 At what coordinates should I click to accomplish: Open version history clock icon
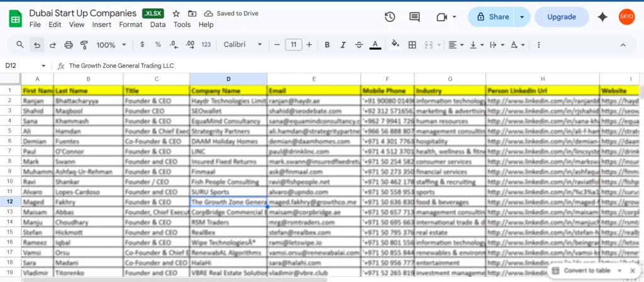(x=390, y=17)
